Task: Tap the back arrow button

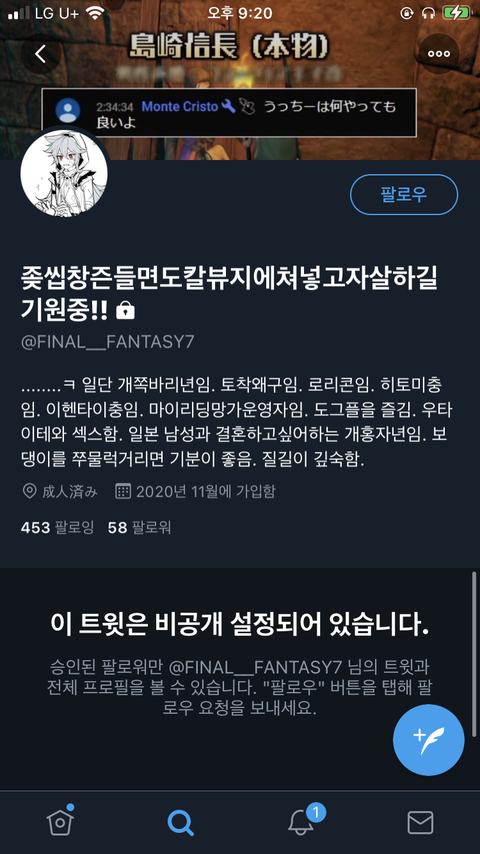Action: click(41, 53)
